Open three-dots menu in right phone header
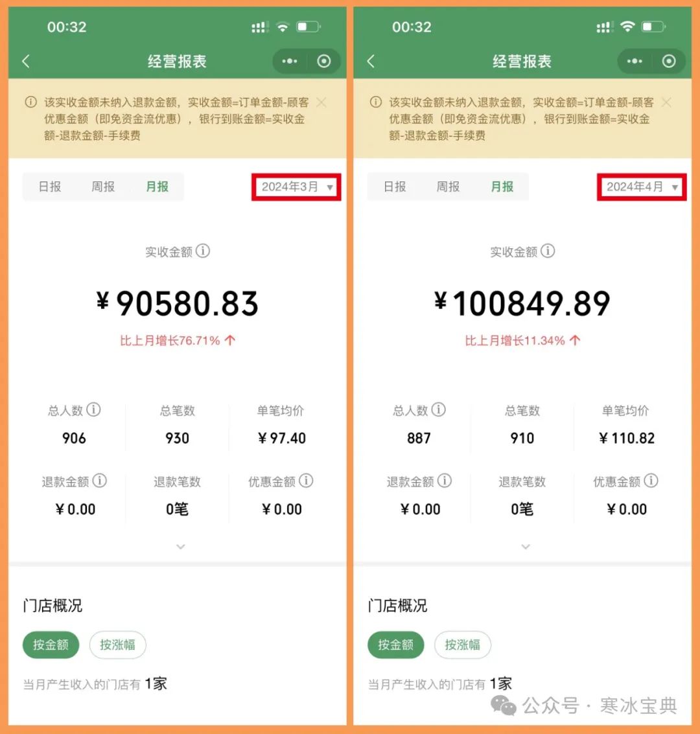Image resolution: width=700 pixels, height=734 pixels. [x=635, y=62]
